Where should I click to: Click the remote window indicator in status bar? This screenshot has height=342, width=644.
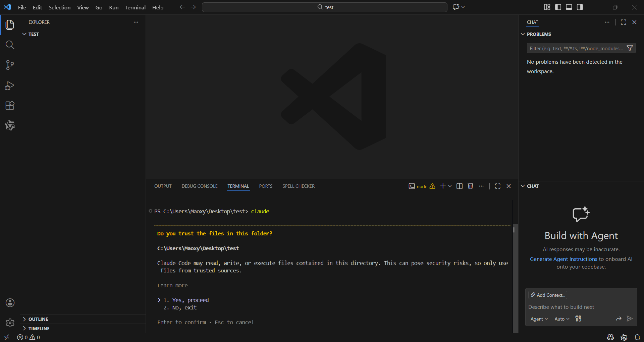coord(7,337)
